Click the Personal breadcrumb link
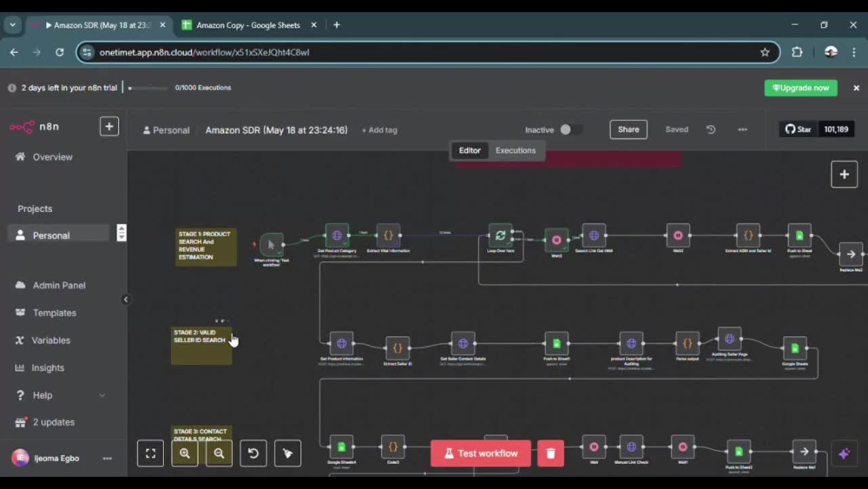This screenshot has width=868, height=489. pyautogui.click(x=166, y=130)
